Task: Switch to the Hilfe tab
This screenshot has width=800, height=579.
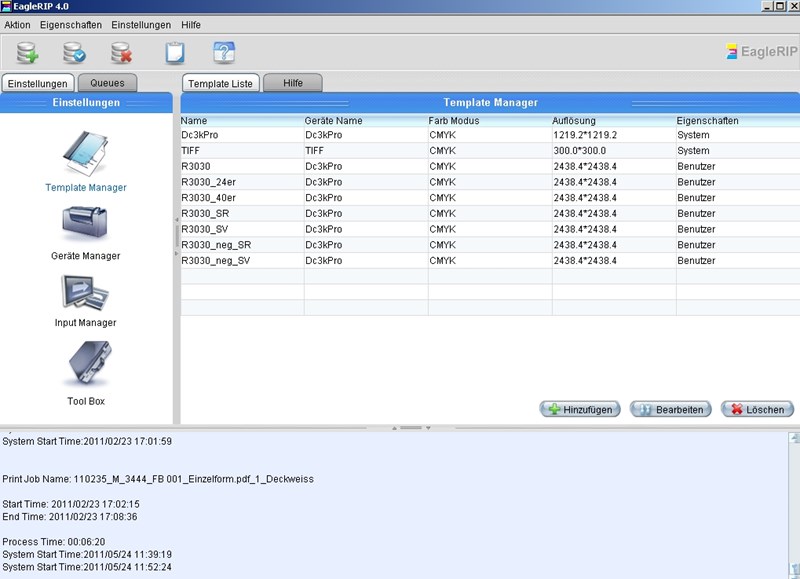Action: tap(293, 83)
